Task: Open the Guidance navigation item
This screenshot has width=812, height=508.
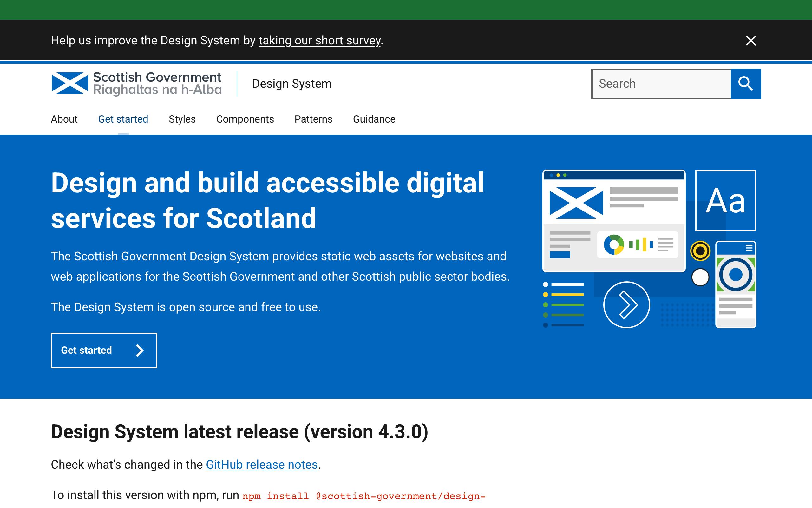Action: point(374,119)
